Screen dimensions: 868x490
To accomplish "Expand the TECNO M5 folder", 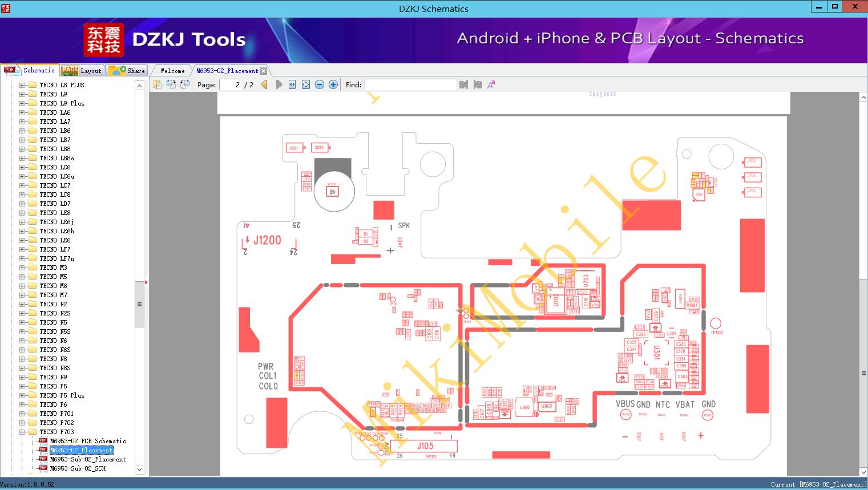I will 22,277.
